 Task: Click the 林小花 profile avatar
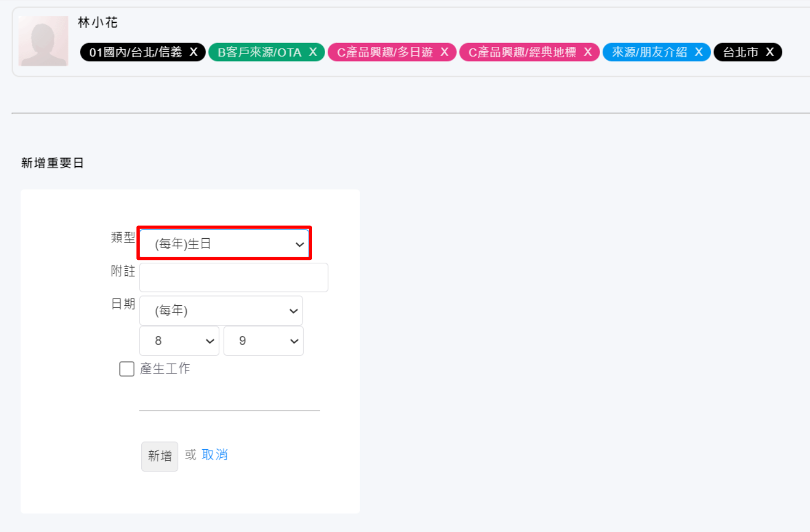pos(43,41)
